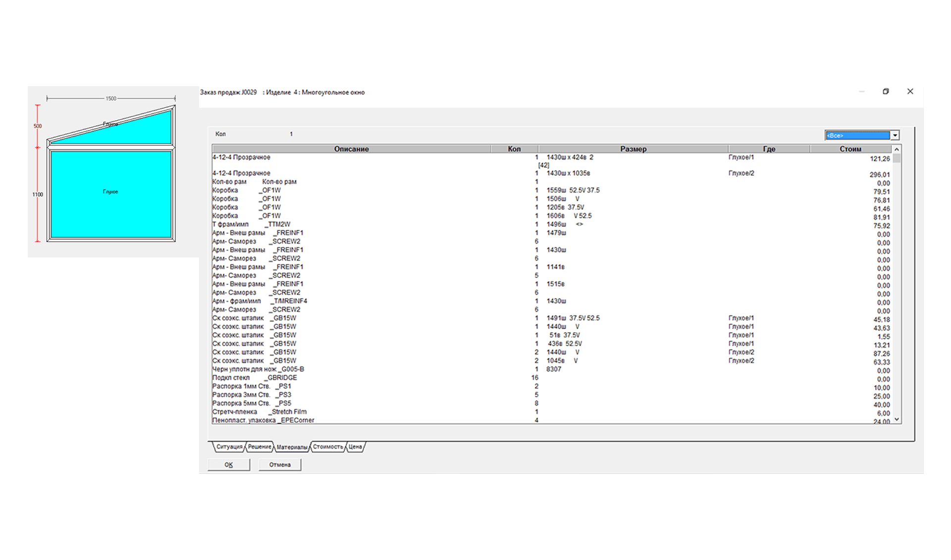Open the <Все> filter dropdown

click(857, 135)
